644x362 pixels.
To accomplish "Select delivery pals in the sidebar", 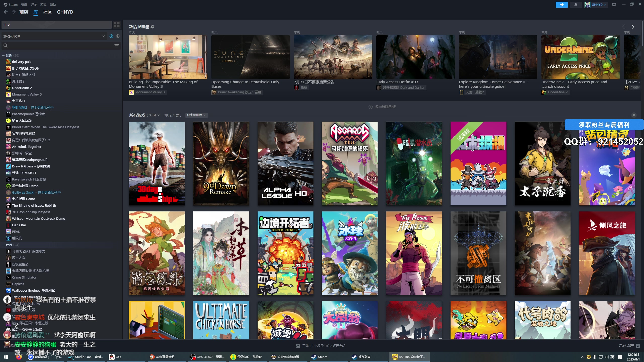I will [22, 62].
